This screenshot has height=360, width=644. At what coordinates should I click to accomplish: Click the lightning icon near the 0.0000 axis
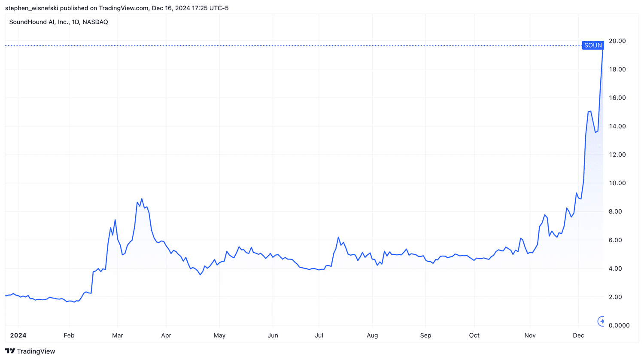(x=601, y=321)
